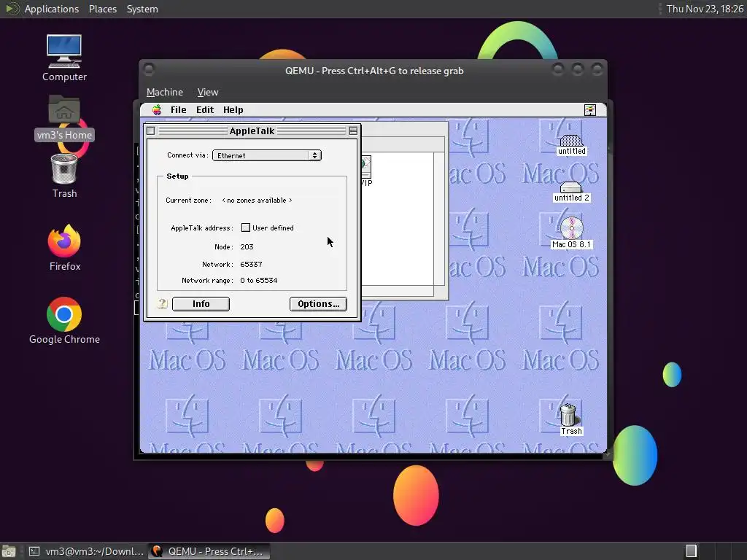Click the show desktop icon in bottom panel
Viewport: 747px width, 560px height.
tap(9, 551)
